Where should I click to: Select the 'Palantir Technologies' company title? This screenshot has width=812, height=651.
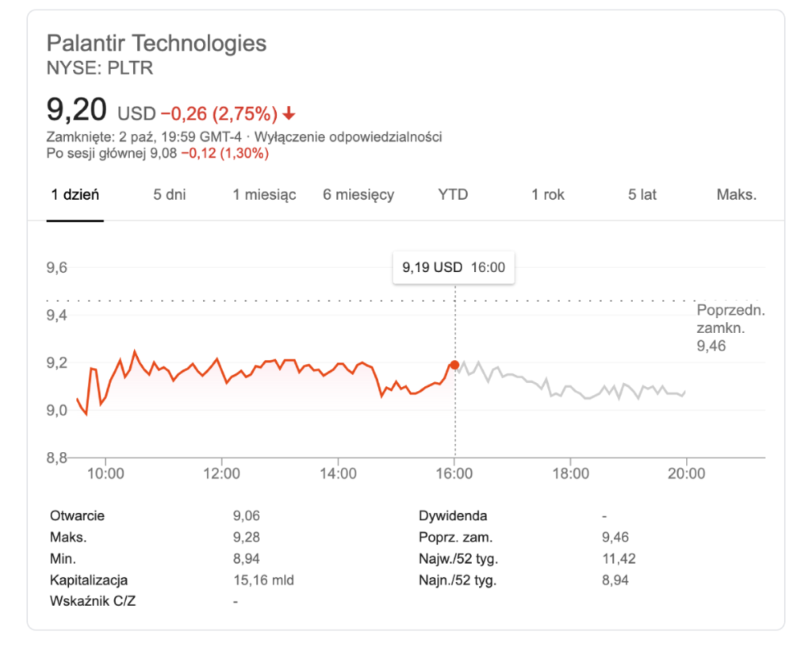click(x=156, y=43)
